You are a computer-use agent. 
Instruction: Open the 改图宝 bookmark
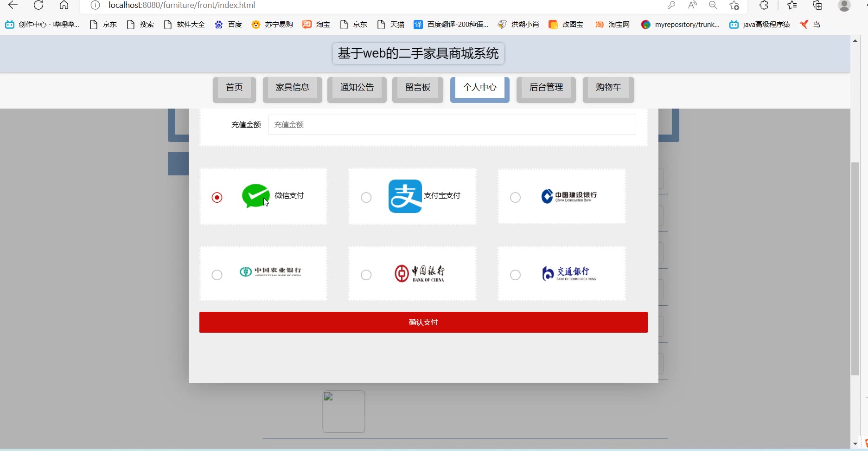coord(566,25)
